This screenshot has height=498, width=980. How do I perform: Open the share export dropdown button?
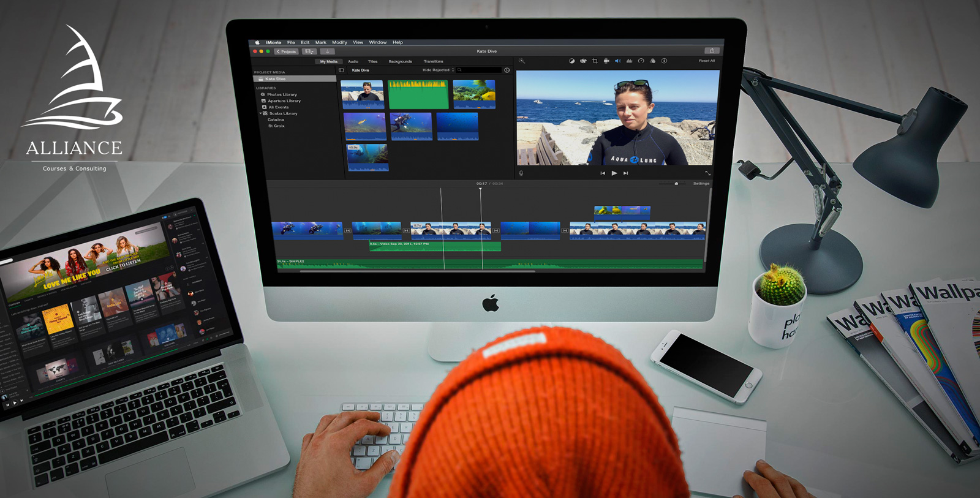(x=711, y=51)
